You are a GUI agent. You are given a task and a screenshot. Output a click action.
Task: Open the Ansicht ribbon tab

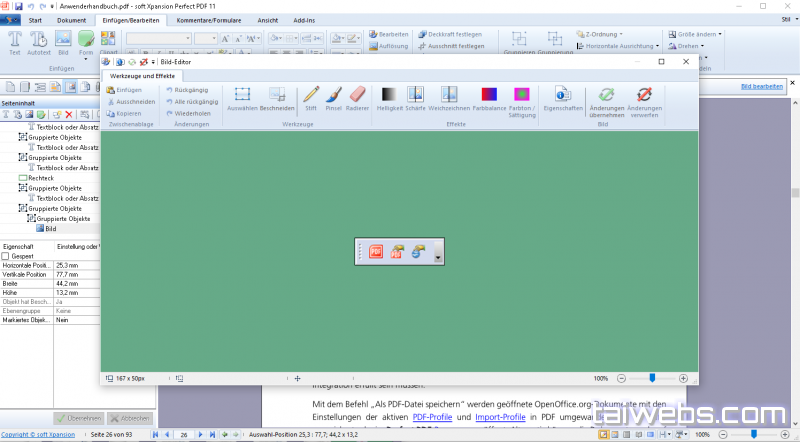click(268, 20)
